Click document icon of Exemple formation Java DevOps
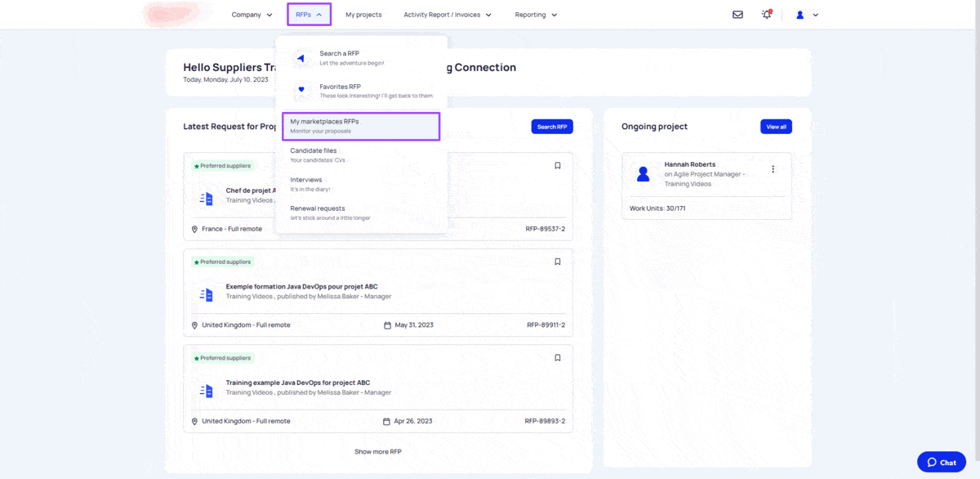The height and width of the screenshot is (479, 980). [x=207, y=294]
